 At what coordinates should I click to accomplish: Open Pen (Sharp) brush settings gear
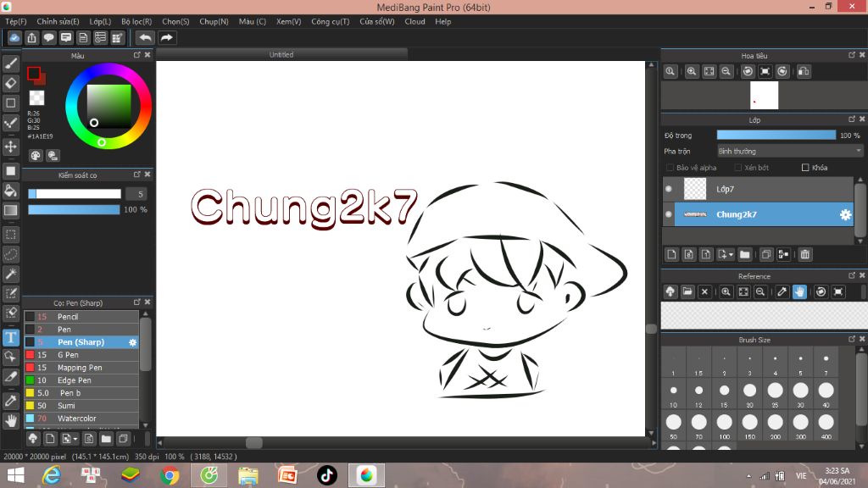(133, 342)
